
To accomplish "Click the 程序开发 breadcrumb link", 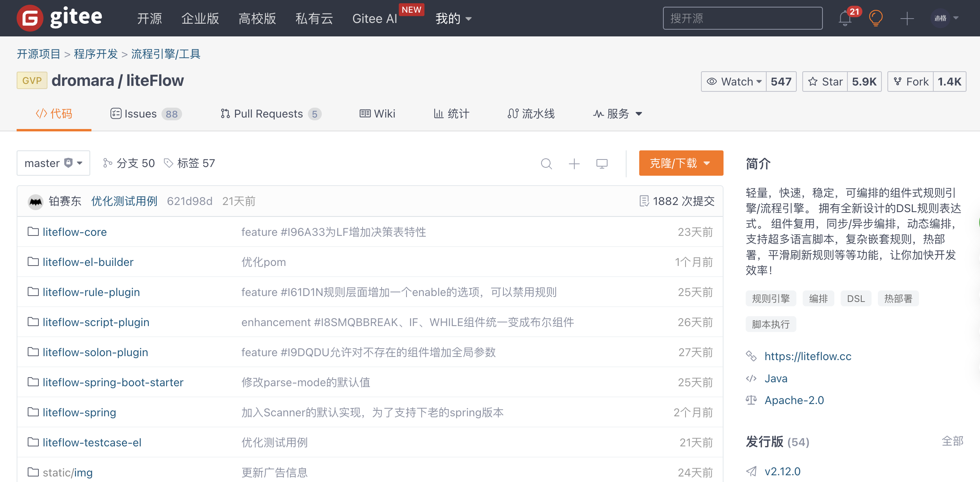I will click(96, 54).
